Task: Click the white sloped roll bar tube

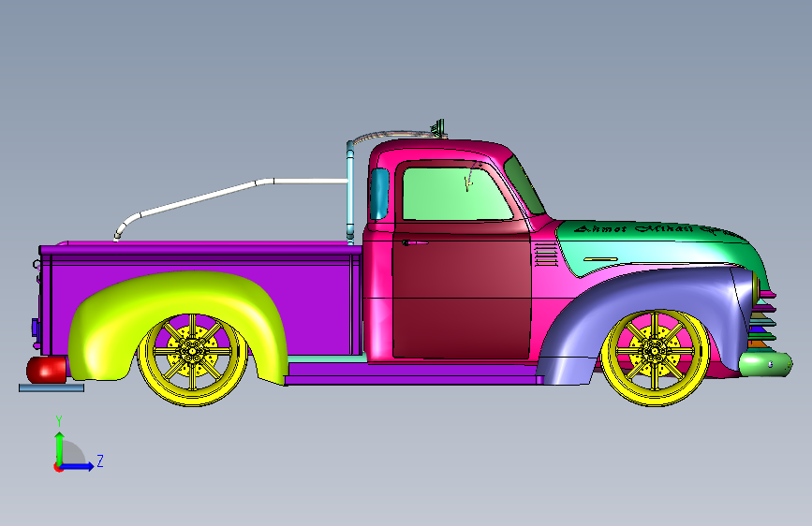Action: (x=197, y=199)
